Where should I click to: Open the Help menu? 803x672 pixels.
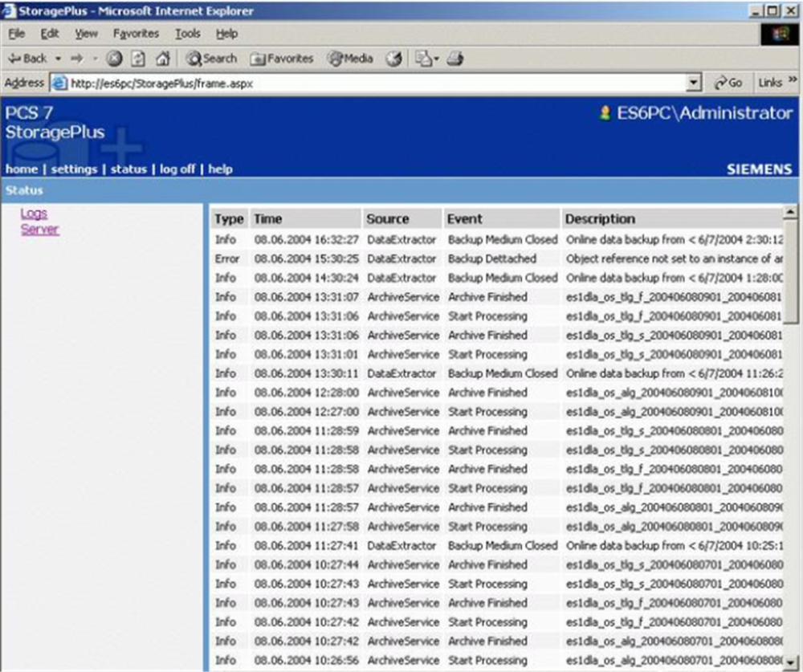click(x=226, y=34)
